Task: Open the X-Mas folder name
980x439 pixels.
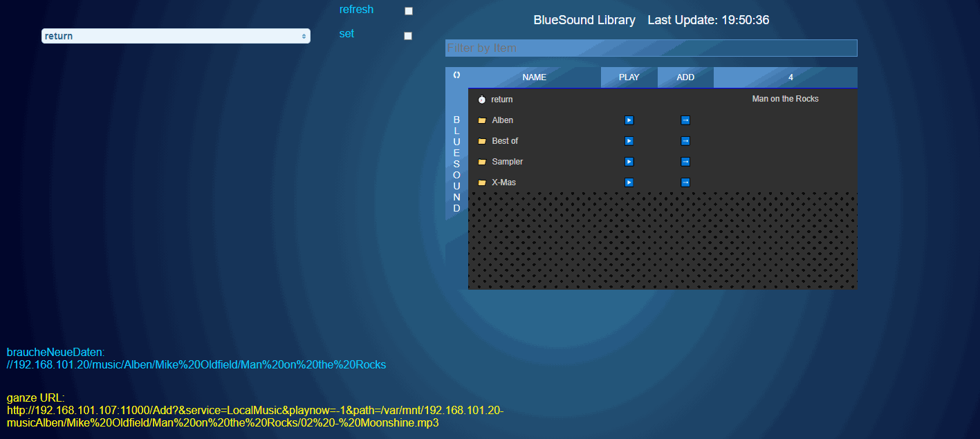Action: coord(503,183)
